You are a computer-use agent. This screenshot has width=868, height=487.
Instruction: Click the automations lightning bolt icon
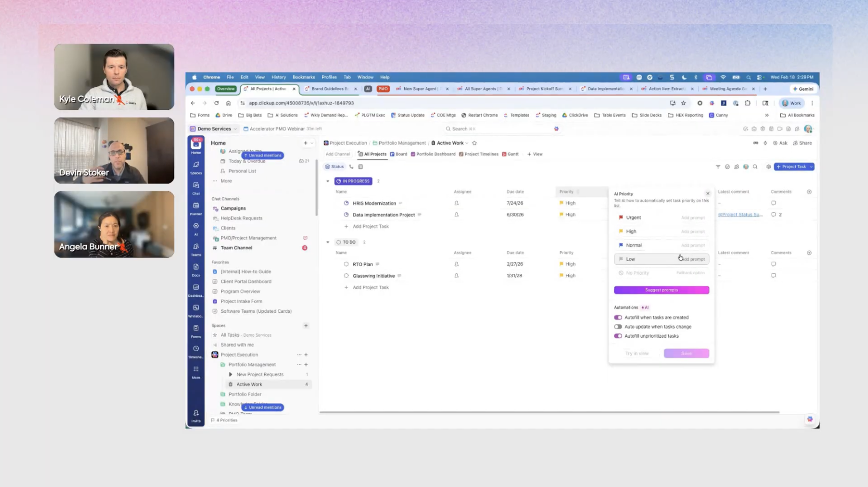pyautogui.click(x=765, y=143)
